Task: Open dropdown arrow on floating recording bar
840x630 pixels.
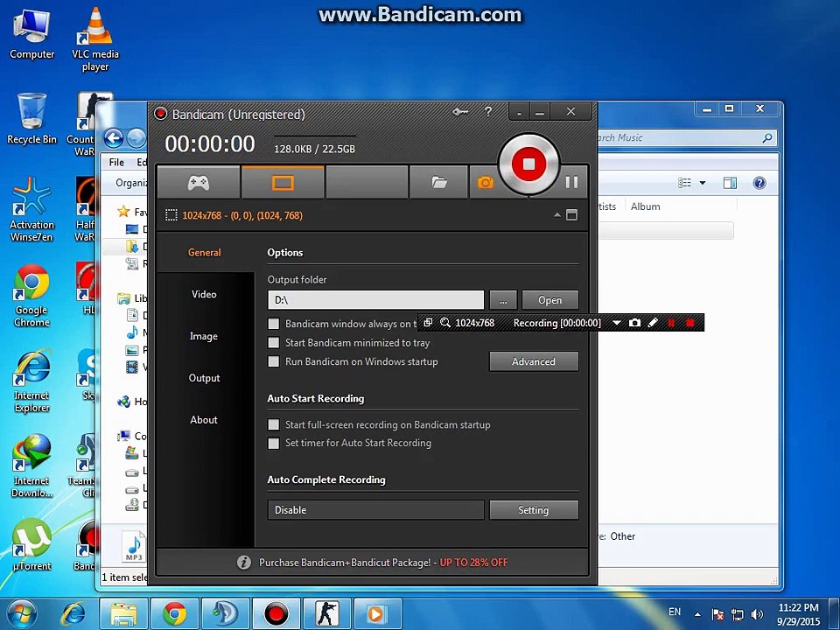Action: pos(617,323)
